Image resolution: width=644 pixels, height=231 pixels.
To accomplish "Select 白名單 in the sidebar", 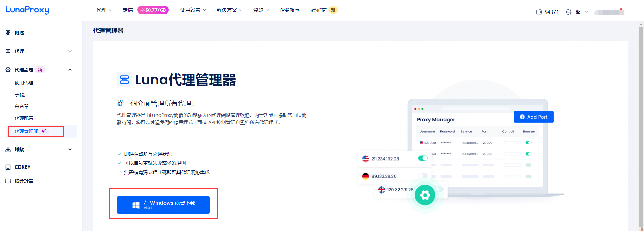I will pyautogui.click(x=22, y=106).
